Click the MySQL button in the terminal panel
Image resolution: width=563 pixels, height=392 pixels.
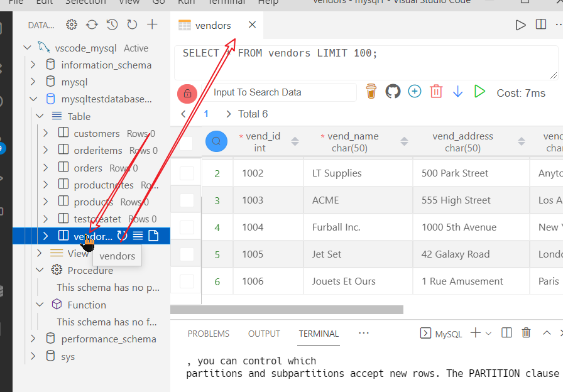click(441, 333)
